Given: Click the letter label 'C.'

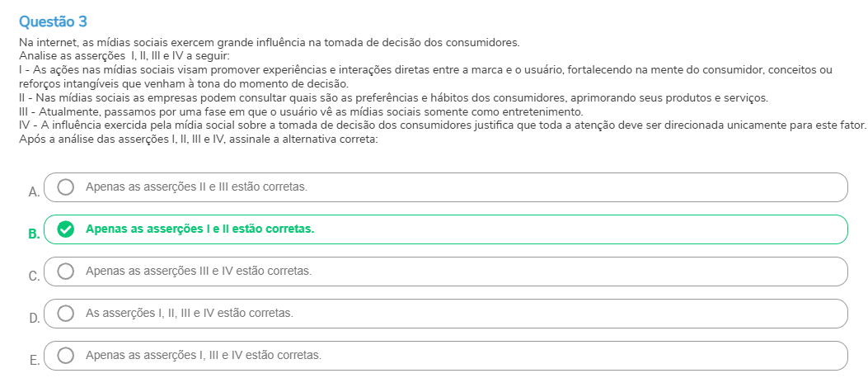Looking at the screenshot, I should [34, 276].
